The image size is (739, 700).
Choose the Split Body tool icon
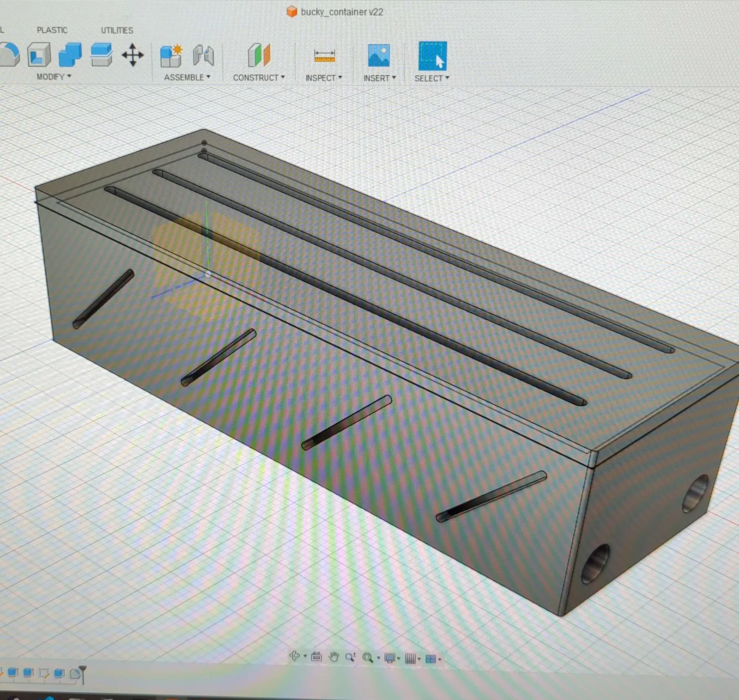(x=101, y=55)
